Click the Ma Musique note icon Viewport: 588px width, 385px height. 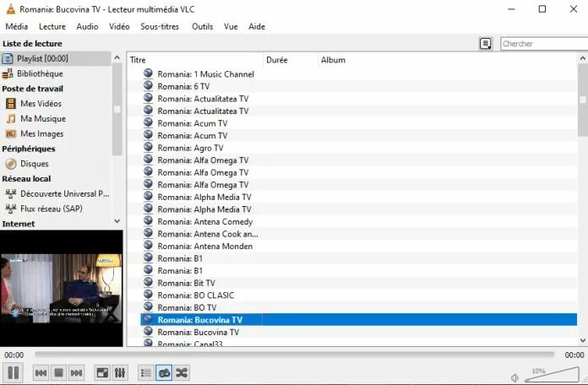click(11, 119)
